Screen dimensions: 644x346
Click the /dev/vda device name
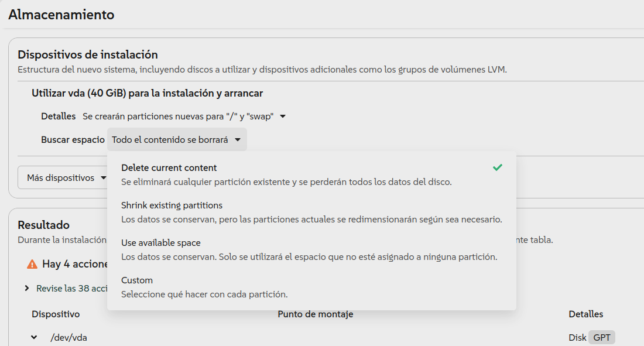(x=68, y=337)
